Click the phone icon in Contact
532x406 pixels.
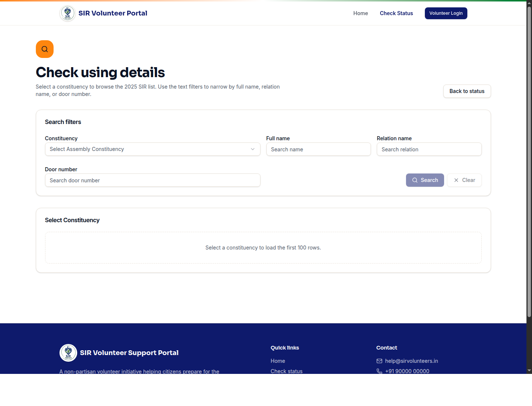pyautogui.click(x=379, y=371)
